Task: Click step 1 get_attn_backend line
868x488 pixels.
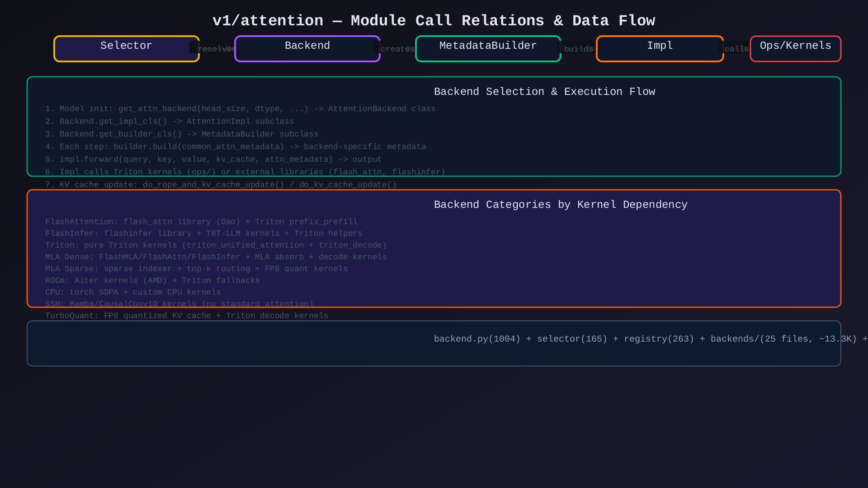Action: [240, 109]
